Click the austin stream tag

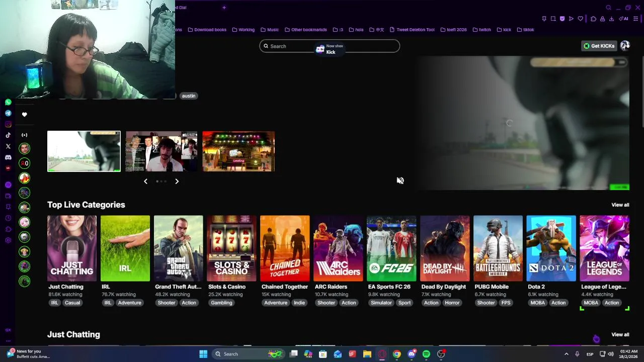point(189,96)
